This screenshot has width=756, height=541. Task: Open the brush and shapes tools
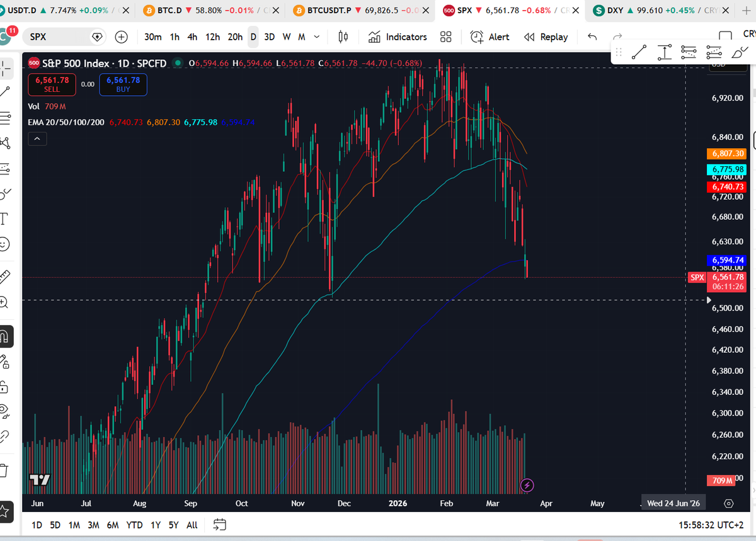click(x=5, y=193)
